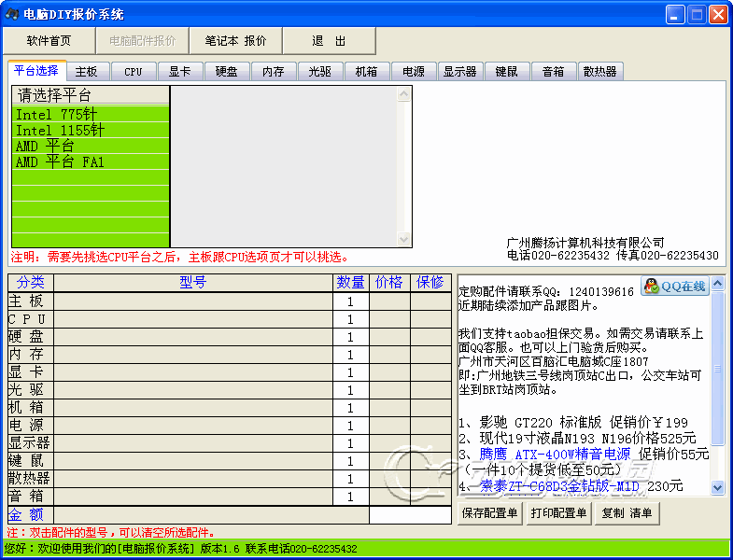The height and width of the screenshot is (560, 733).
Task: Choose Intel 1155针 platform
Action: tap(60, 131)
